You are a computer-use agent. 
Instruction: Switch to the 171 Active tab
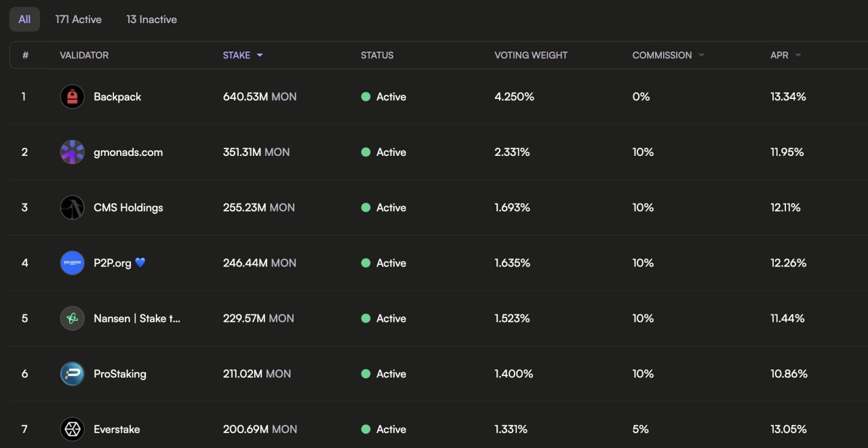pos(79,20)
